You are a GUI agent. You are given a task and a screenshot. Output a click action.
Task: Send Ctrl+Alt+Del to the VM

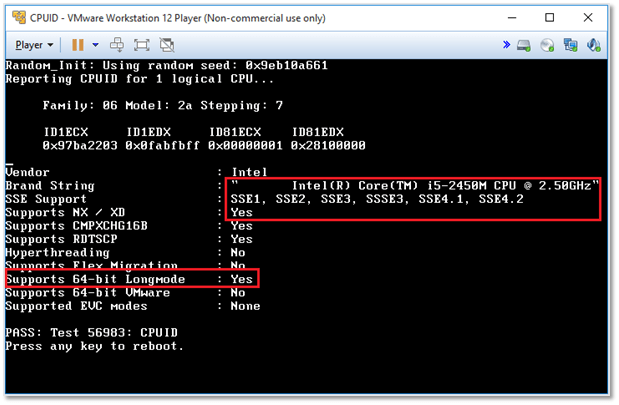(x=117, y=45)
